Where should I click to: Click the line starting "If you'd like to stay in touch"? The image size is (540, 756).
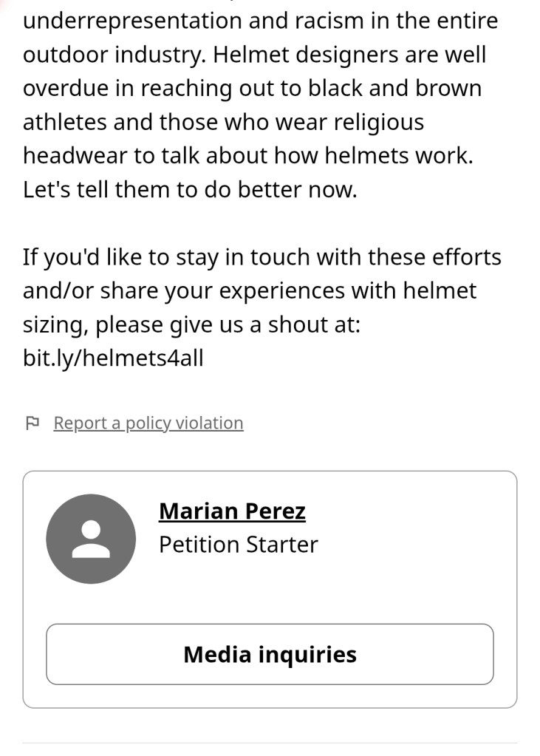(262, 257)
